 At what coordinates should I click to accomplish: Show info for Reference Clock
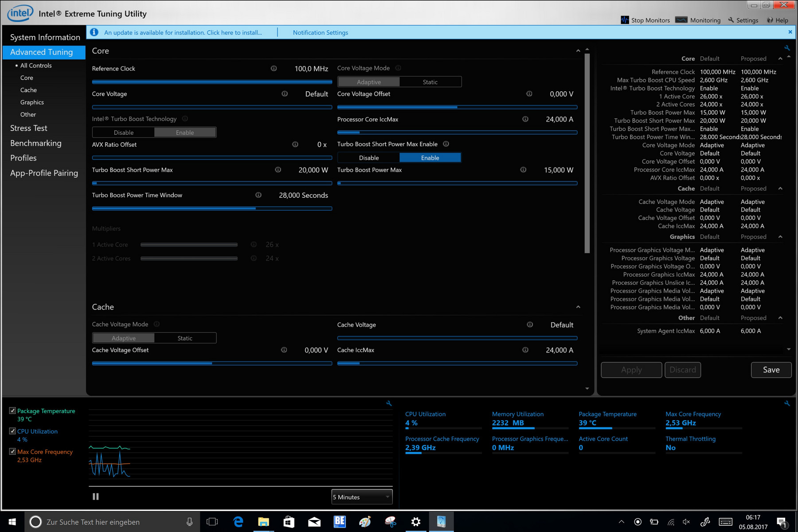tap(274, 68)
